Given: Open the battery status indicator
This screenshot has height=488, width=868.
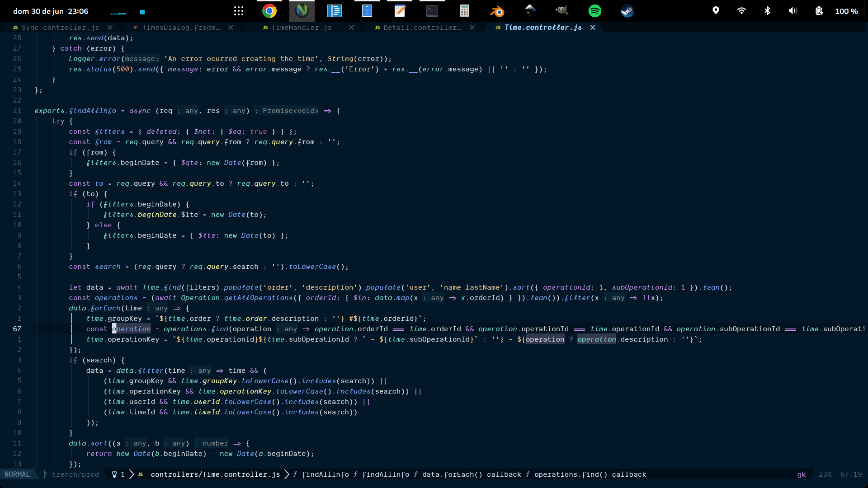Looking at the screenshot, I should [x=819, y=11].
